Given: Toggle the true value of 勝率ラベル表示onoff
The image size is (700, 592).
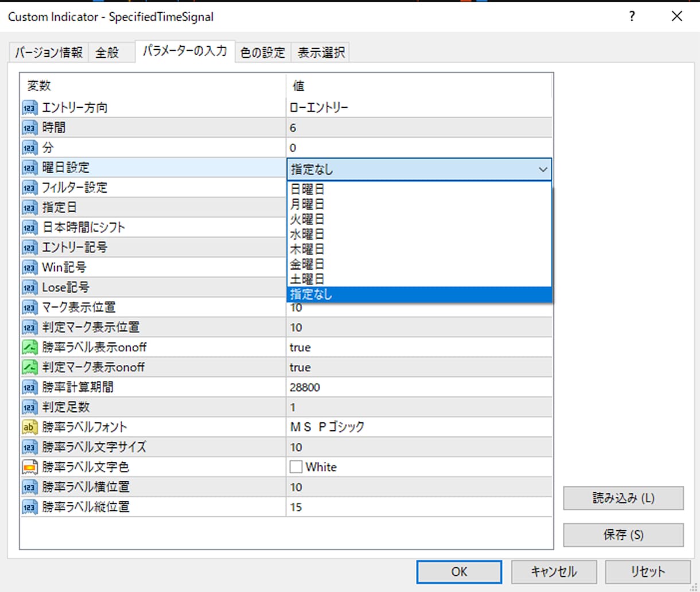Looking at the screenshot, I should (x=419, y=348).
